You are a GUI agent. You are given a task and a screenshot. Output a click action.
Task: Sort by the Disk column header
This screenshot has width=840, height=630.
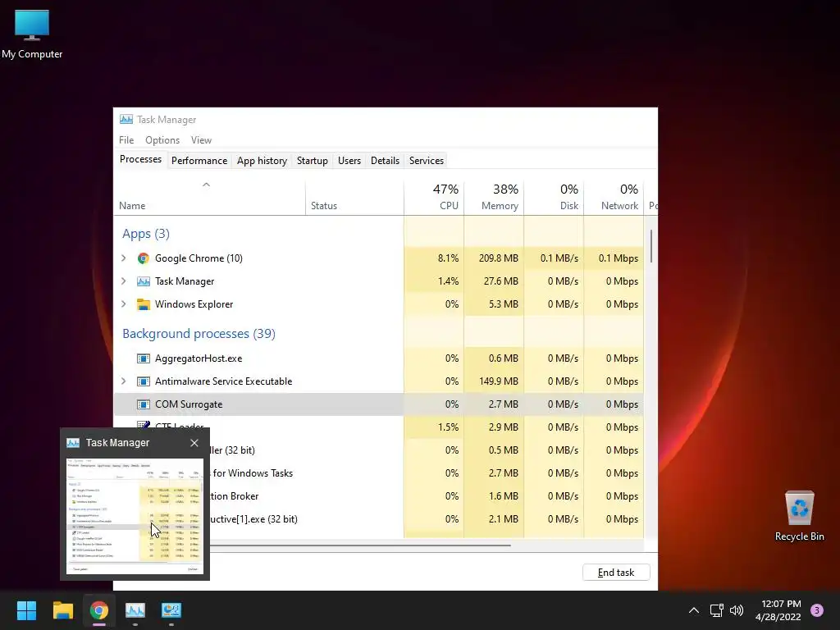(554, 197)
